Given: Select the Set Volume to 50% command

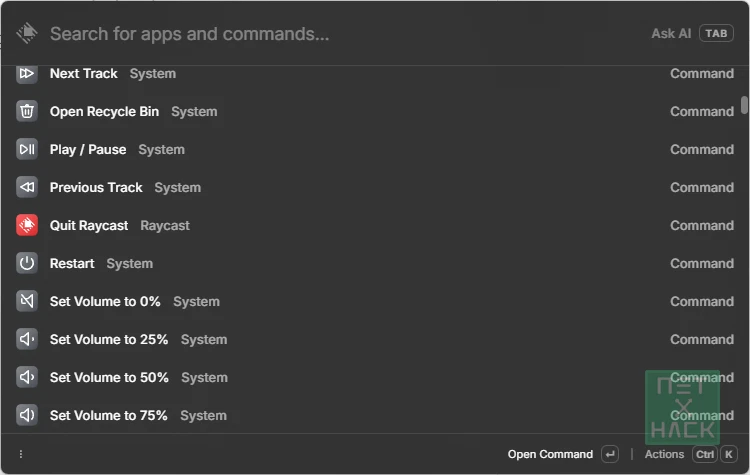Looking at the screenshot, I should 375,377.
